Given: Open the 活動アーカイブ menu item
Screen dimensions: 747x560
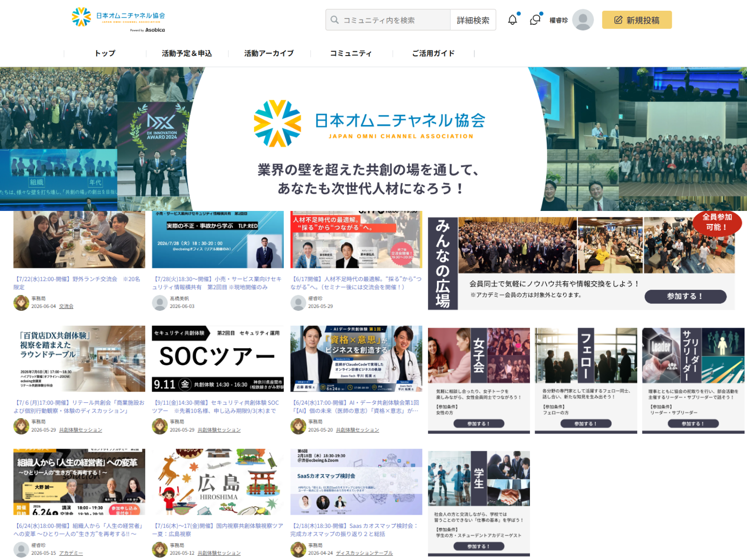Looking at the screenshot, I should 269,53.
